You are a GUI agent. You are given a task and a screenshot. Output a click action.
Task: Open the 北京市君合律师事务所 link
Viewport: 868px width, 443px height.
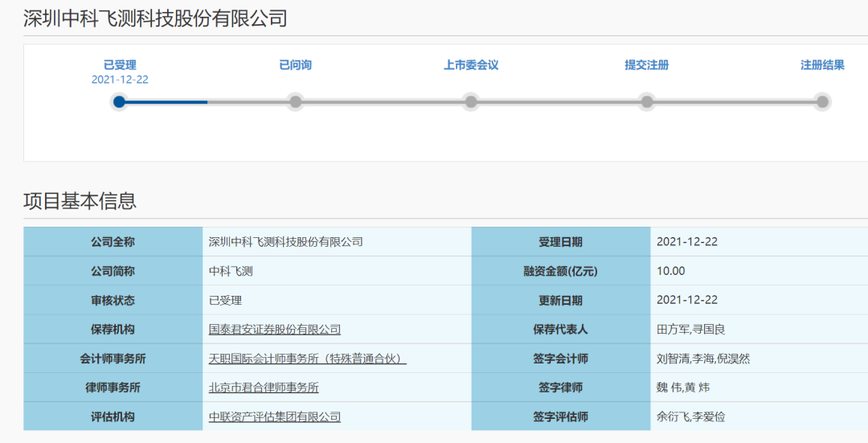point(264,388)
